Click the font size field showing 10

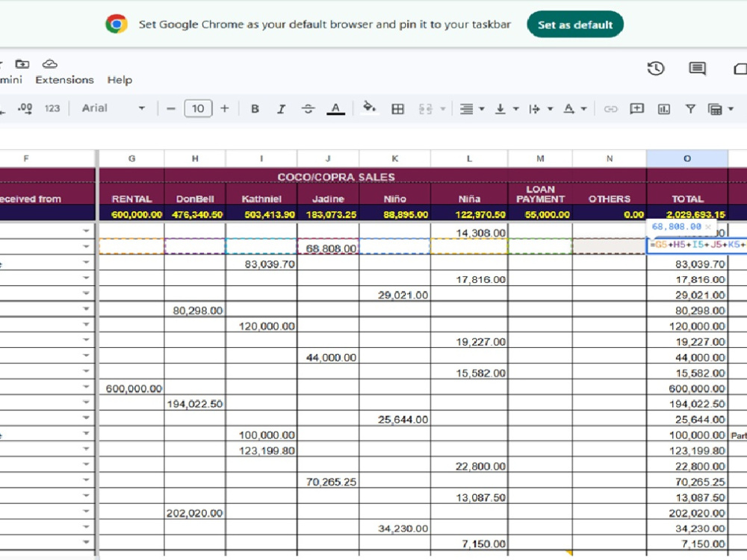point(198,108)
